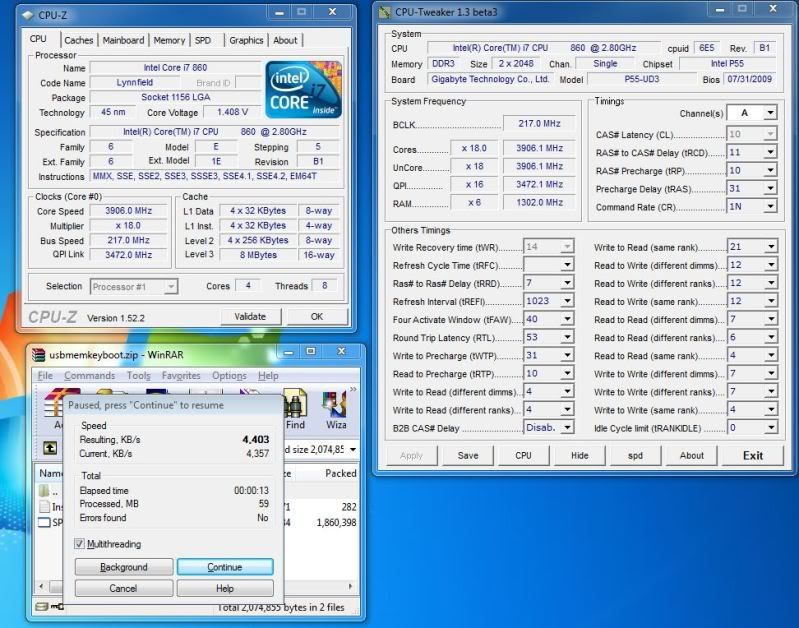Click the Hide button in CPU-Tweaker
799x628 pixels.
click(x=579, y=456)
